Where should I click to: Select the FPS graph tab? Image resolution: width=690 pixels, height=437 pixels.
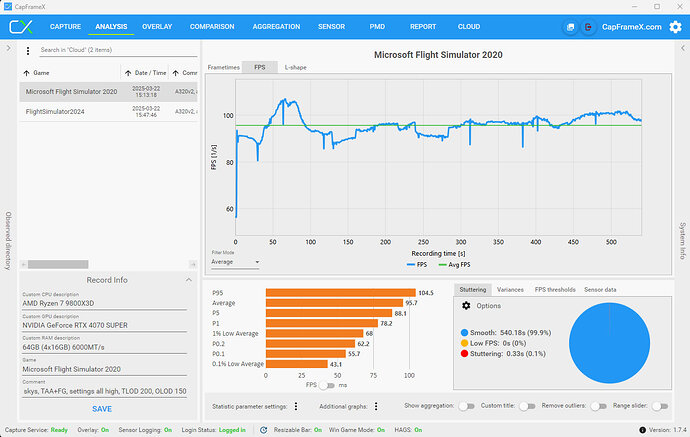click(x=260, y=67)
